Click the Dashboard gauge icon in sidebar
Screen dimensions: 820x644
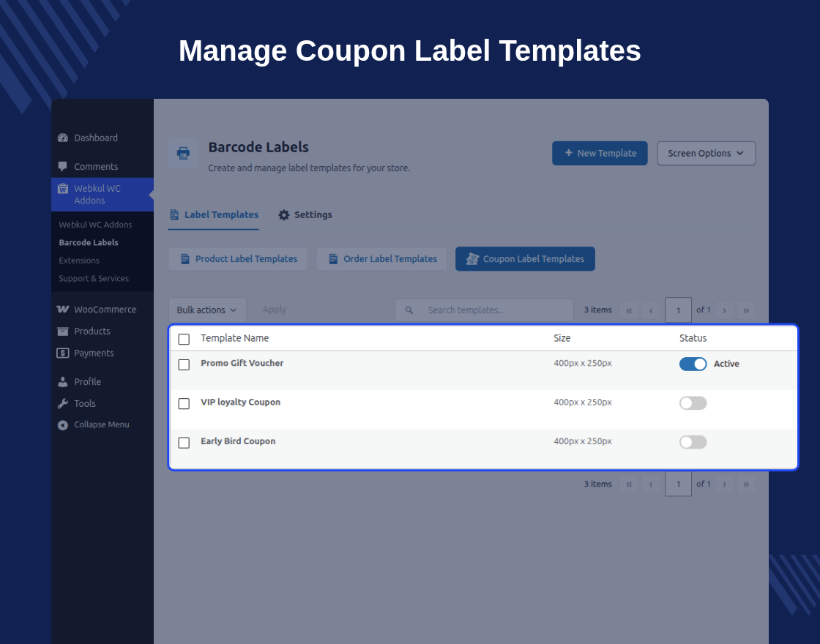63,138
